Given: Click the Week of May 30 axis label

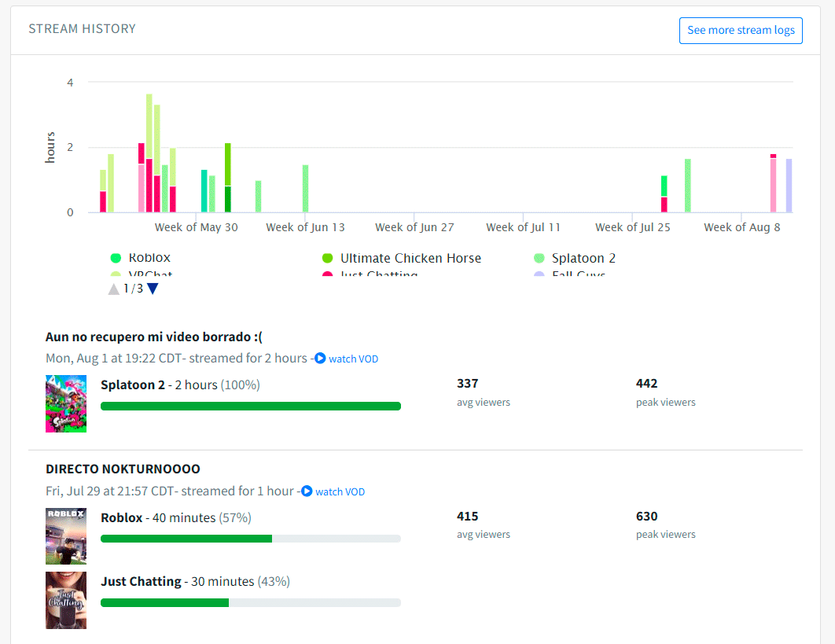Looking at the screenshot, I should coord(196,227).
